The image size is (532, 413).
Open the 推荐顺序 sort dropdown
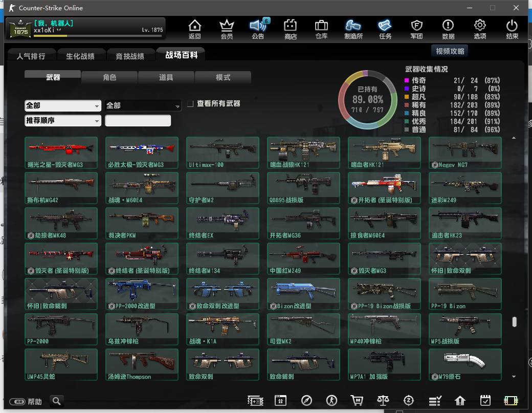point(63,120)
